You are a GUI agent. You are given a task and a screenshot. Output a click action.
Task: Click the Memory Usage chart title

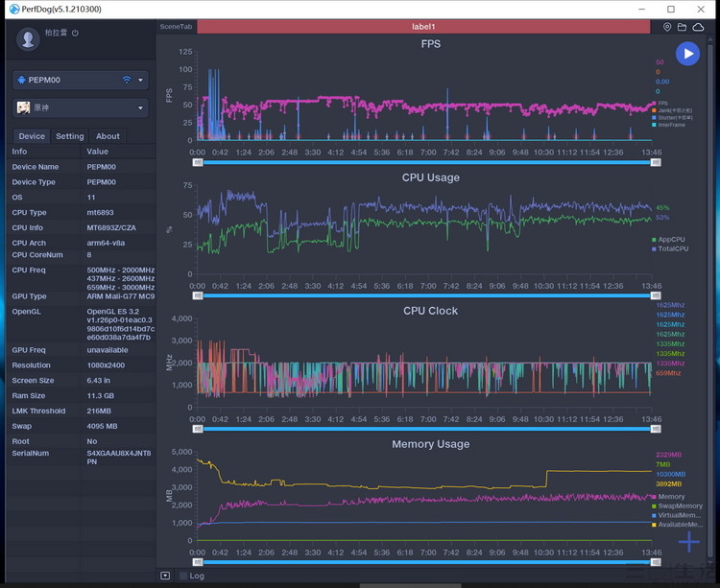[431, 444]
